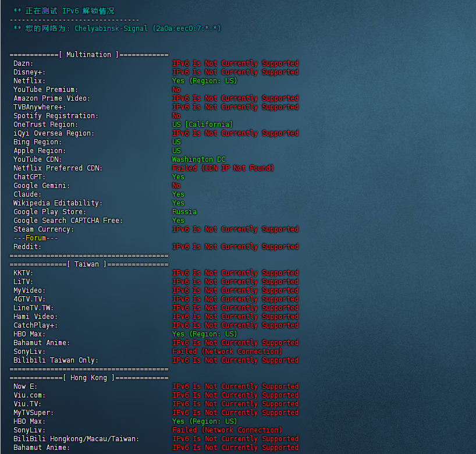This screenshot has height=454, width=476.
Task: Click Bahamut Anime: in Hong Kong section
Action: tap(41, 448)
